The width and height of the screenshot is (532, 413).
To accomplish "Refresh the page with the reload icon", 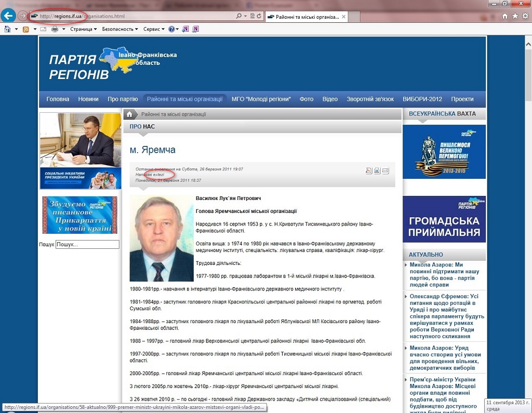I will tap(259, 16).
